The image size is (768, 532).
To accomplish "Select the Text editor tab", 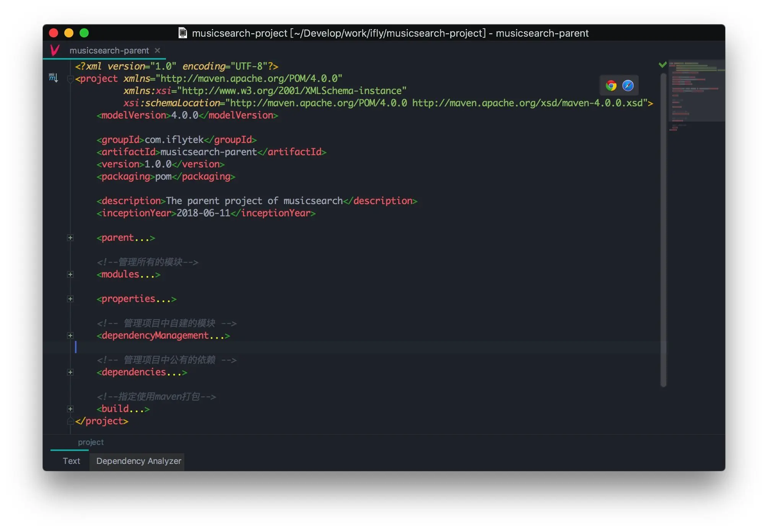I will click(72, 461).
